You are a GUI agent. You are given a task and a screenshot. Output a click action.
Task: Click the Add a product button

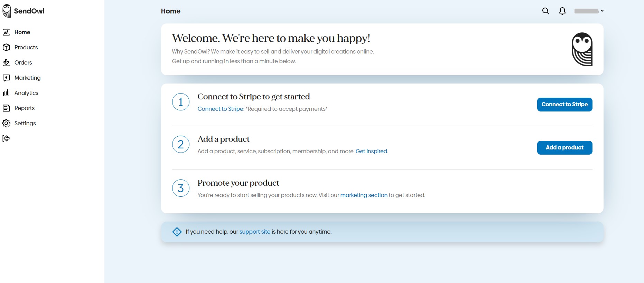(564, 148)
